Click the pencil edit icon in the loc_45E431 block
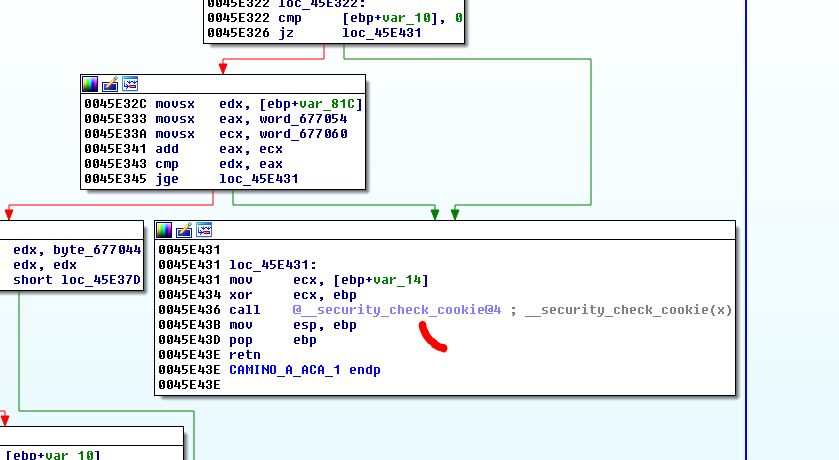The height and width of the screenshot is (460, 839). pos(184,229)
